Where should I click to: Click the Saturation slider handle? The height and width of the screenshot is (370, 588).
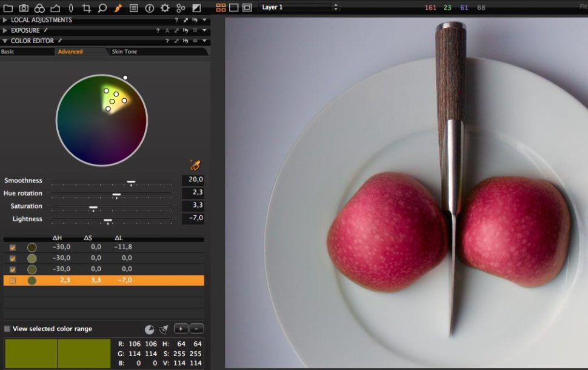click(93, 207)
